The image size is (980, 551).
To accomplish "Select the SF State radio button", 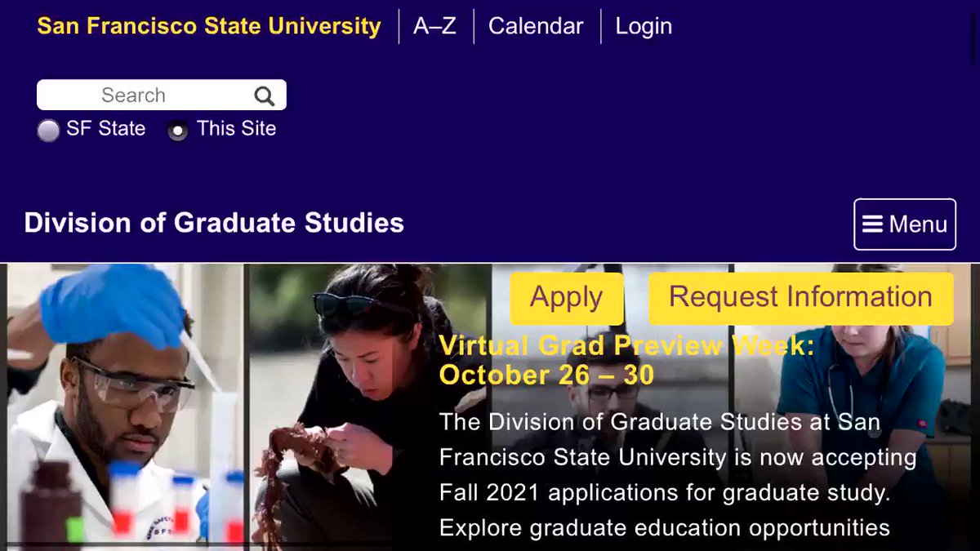I will tap(49, 130).
